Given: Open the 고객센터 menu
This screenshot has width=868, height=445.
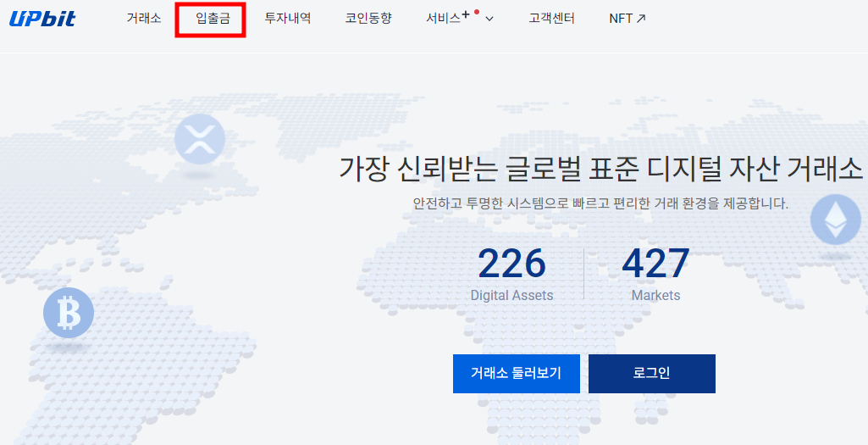Looking at the screenshot, I should click(551, 19).
